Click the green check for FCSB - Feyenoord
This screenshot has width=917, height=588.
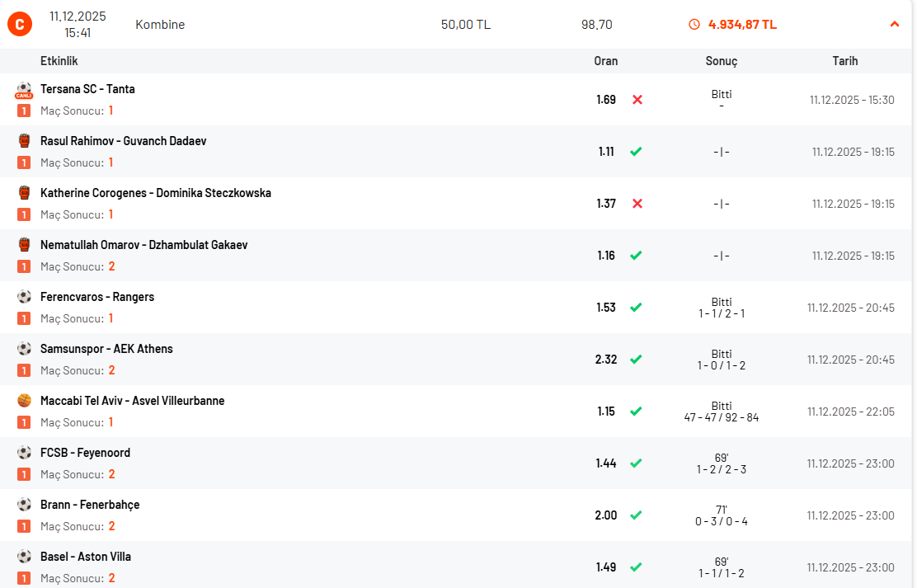637,463
